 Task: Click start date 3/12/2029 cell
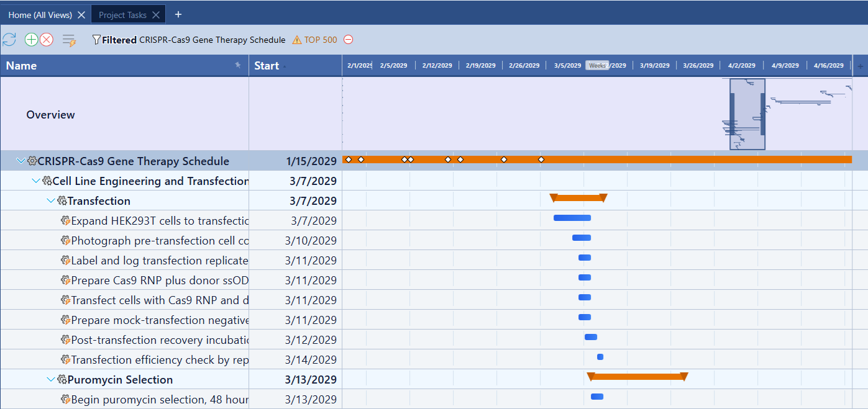tap(295, 339)
